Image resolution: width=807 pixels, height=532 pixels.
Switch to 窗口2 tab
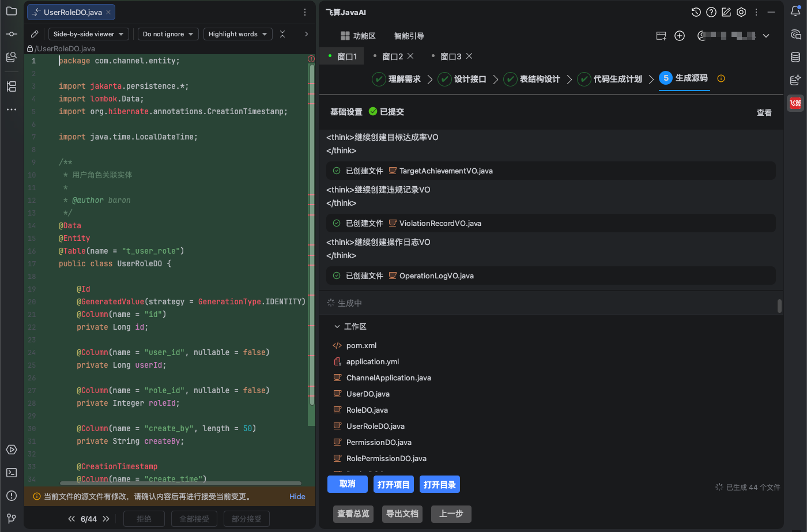pos(393,56)
